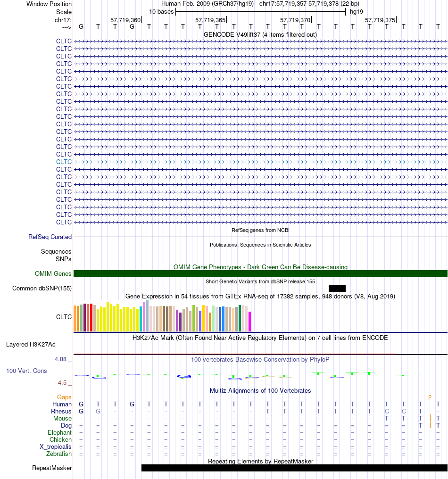Click the Human alignment row label
This screenshot has width=448, height=479.
[x=62, y=404]
